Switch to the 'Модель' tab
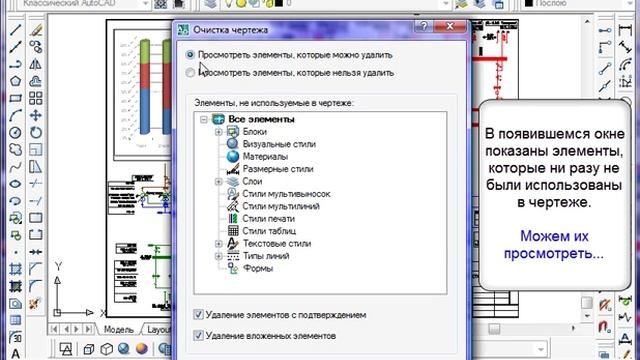640x360 pixels. [x=118, y=329]
